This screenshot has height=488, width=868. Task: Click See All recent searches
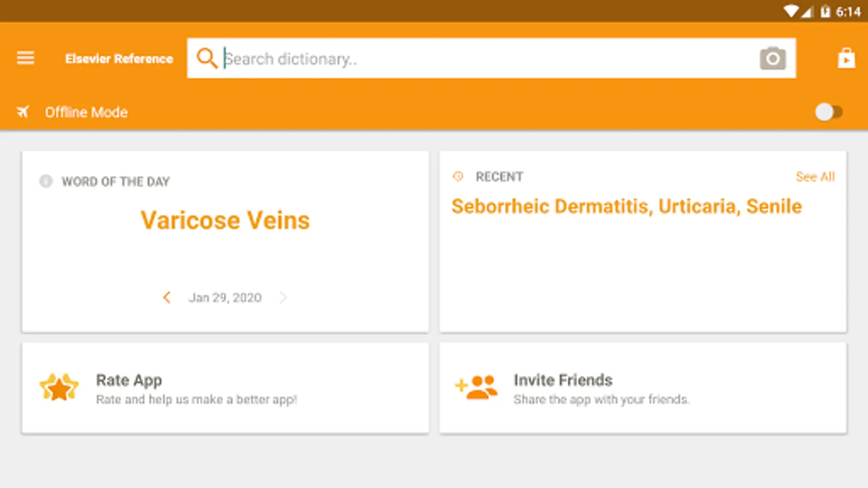click(815, 177)
